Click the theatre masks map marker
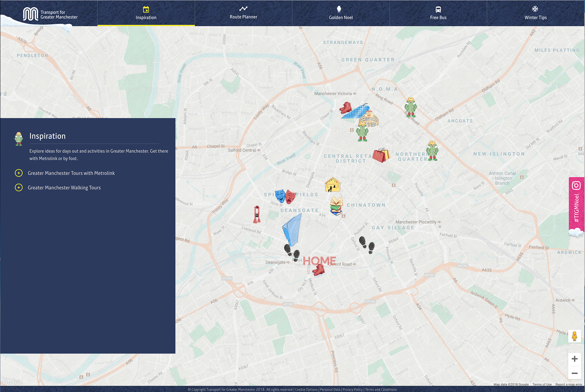Screen dimensions: 585x392 point(285,196)
